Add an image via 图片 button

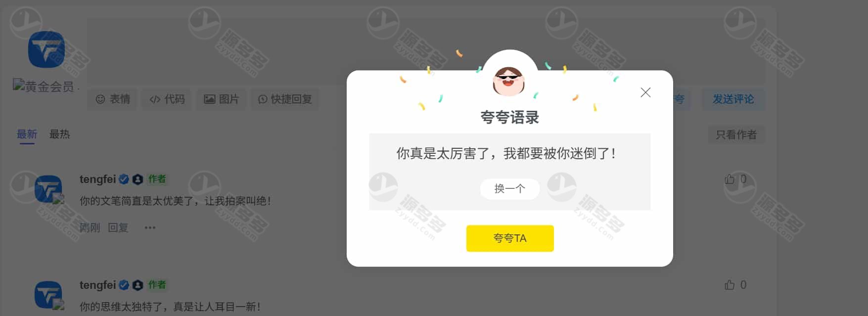click(x=222, y=99)
